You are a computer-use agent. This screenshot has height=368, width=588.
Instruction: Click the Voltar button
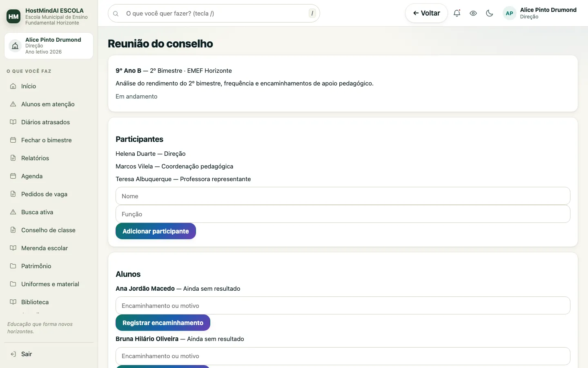(x=426, y=13)
